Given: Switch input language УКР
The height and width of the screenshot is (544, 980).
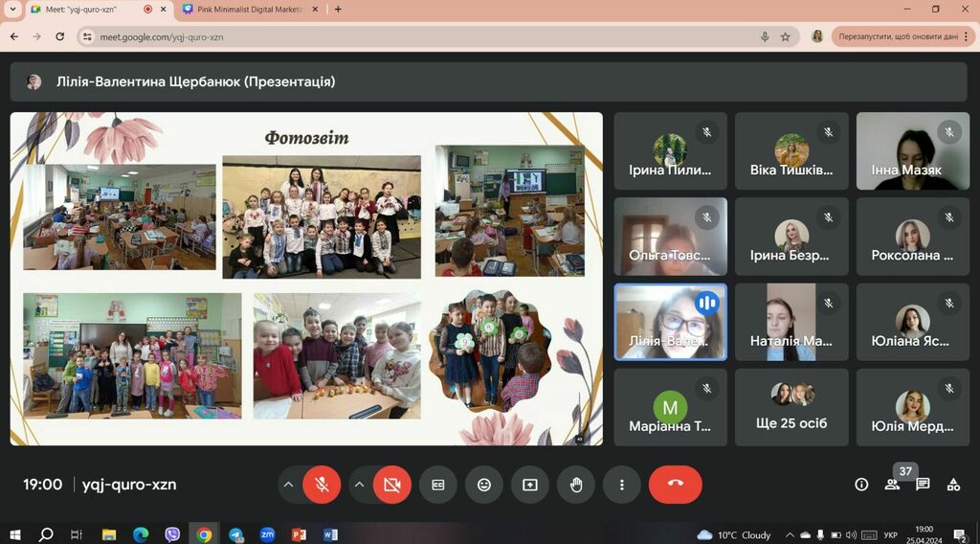Looking at the screenshot, I should tap(891, 535).
